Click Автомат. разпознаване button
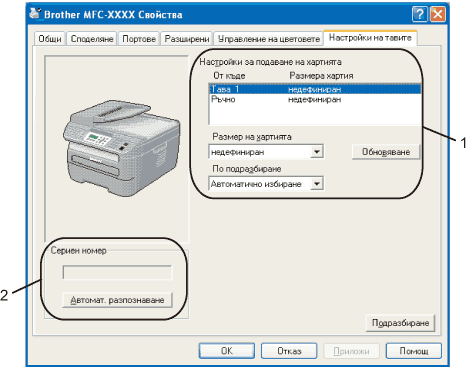 click(117, 300)
